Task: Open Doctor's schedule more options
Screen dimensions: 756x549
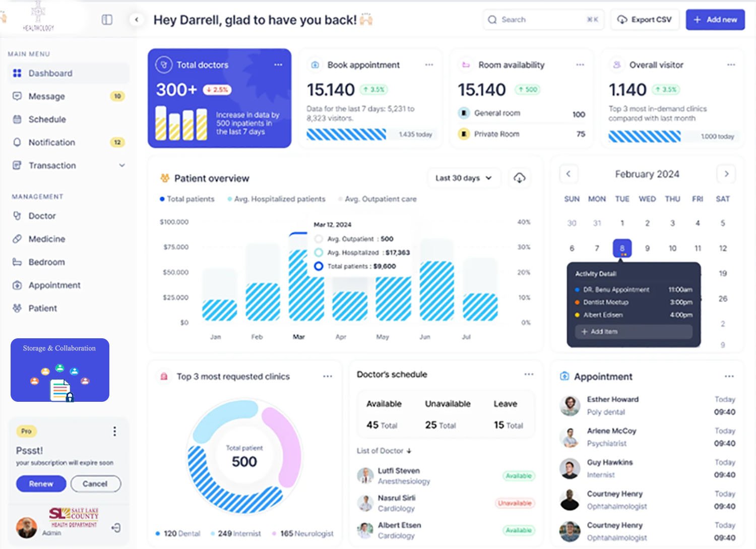Action: pos(529,375)
